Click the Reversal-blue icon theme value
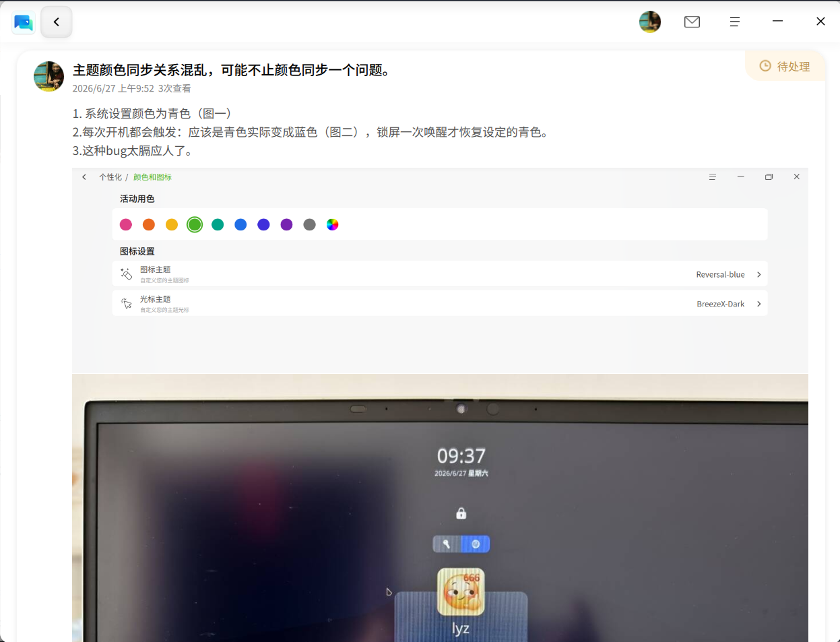 pyautogui.click(x=720, y=275)
